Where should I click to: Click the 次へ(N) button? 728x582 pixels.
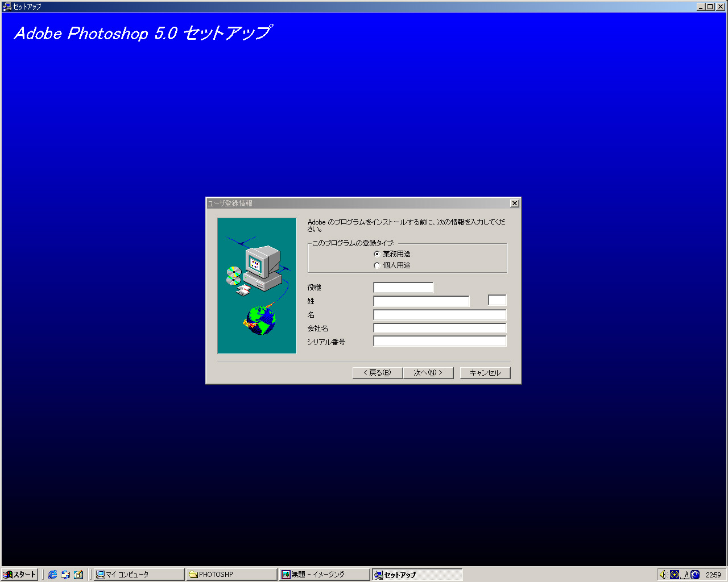coord(428,373)
